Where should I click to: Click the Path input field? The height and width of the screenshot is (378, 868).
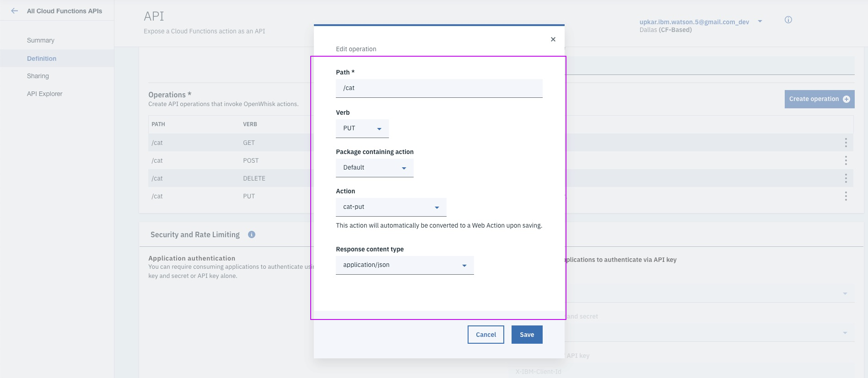click(x=439, y=88)
